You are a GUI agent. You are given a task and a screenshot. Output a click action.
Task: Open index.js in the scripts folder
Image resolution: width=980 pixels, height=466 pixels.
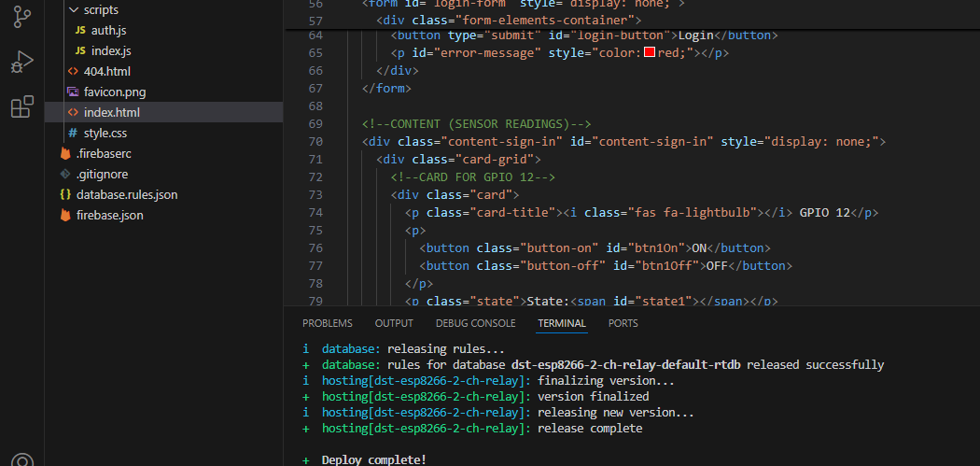point(111,51)
